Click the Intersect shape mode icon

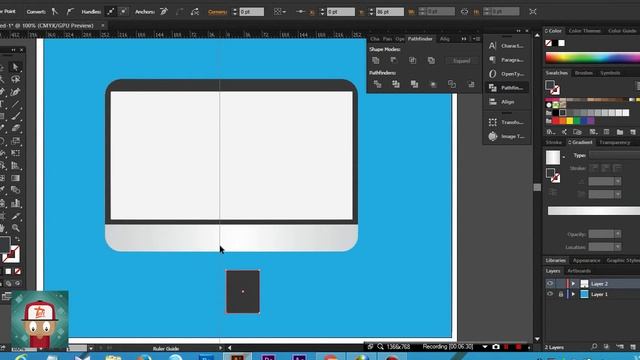(413, 60)
